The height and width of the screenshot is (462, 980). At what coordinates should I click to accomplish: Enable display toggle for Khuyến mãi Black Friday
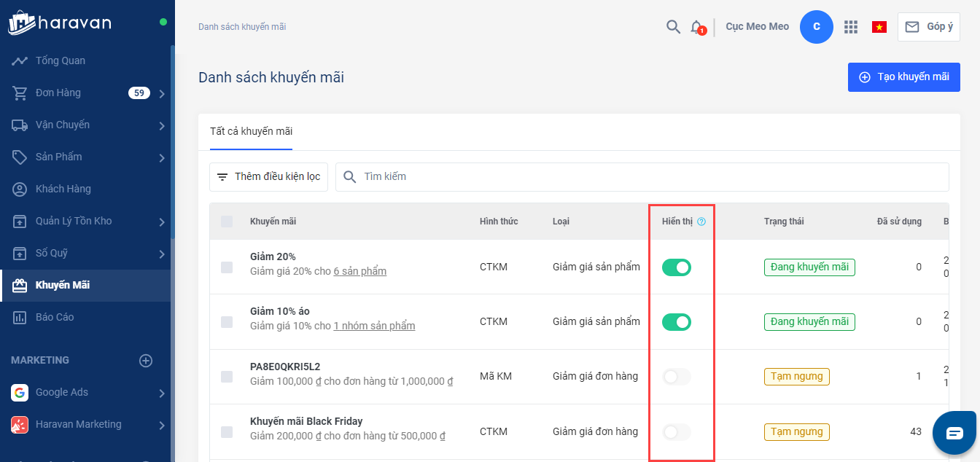pos(676,432)
